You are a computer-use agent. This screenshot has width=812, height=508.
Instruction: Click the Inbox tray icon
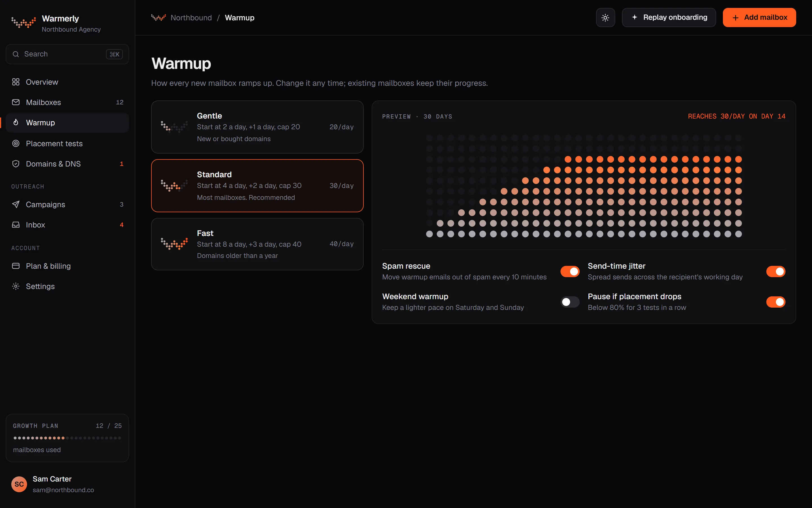click(16, 224)
